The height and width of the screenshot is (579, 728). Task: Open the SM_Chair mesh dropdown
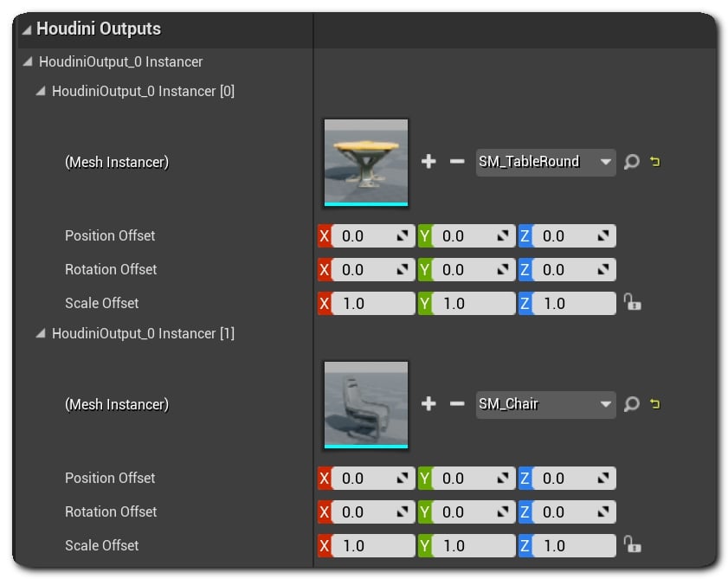545,404
